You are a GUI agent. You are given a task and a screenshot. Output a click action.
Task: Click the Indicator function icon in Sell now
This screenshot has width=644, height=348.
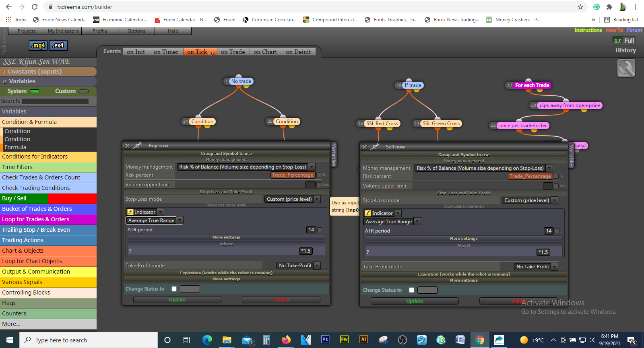(x=368, y=213)
